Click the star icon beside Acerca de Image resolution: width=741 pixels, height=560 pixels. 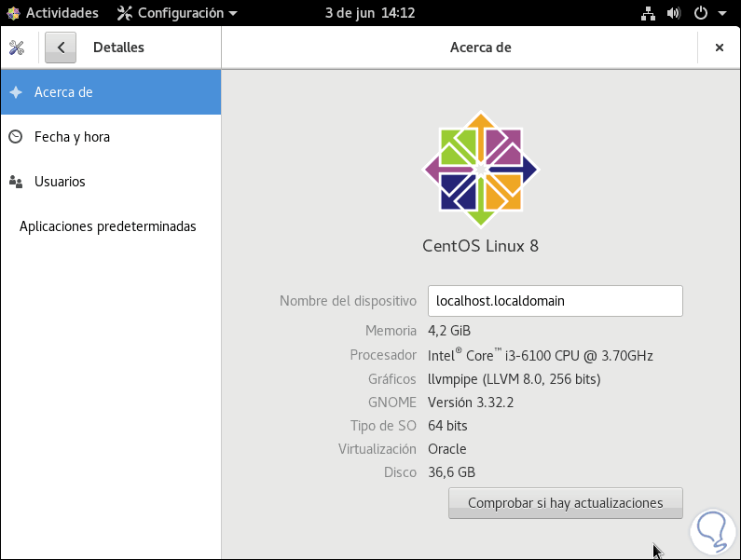(x=16, y=92)
